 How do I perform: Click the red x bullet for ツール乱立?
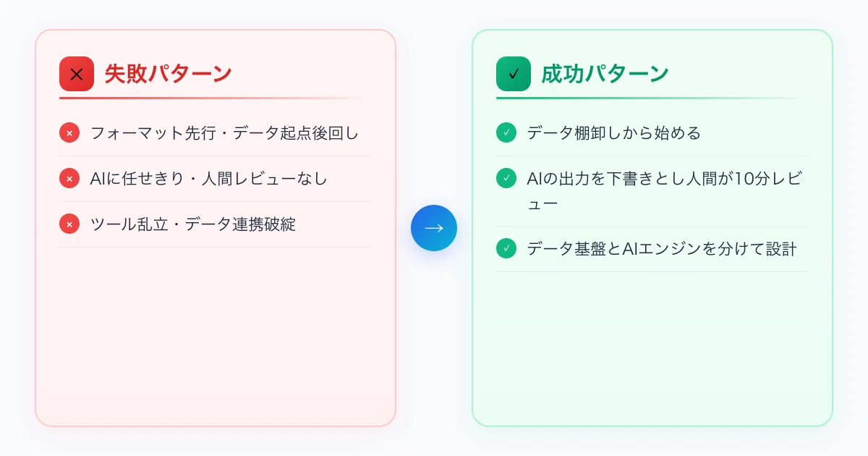(69, 224)
